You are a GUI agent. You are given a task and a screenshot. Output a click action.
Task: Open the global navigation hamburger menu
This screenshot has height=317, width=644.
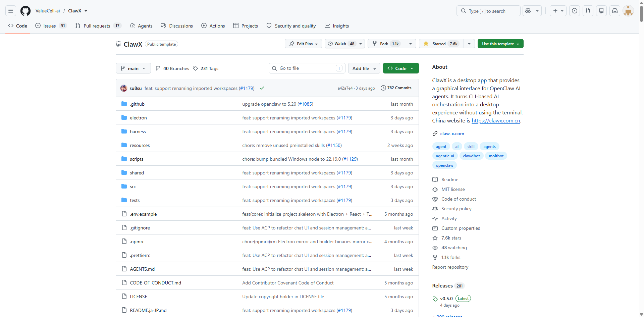[x=11, y=11]
